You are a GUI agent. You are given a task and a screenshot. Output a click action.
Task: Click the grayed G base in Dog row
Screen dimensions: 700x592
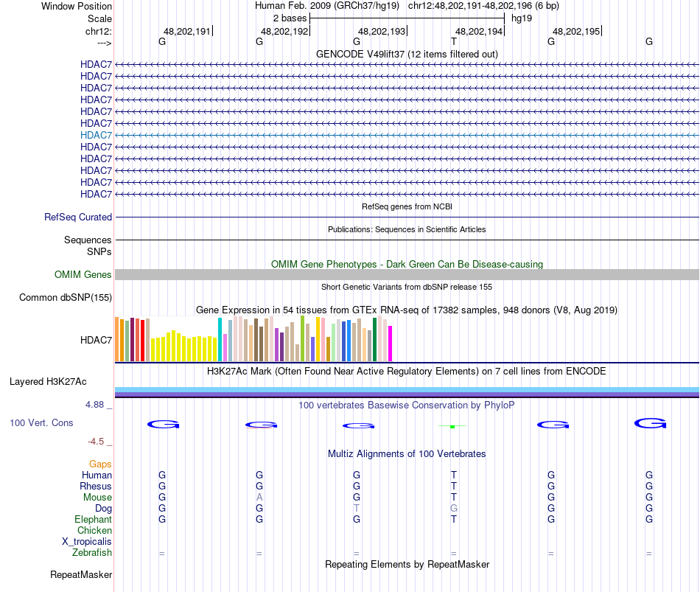point(454,509)
